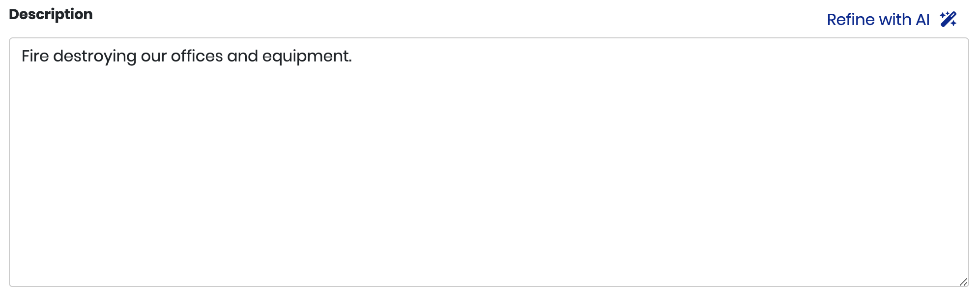Place cursor on the word "offices"

(197, 56)
